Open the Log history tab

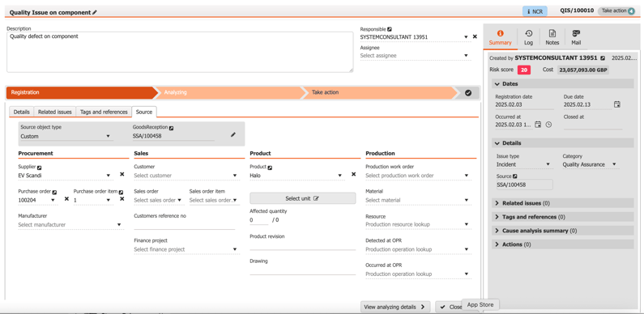point(529,37)
